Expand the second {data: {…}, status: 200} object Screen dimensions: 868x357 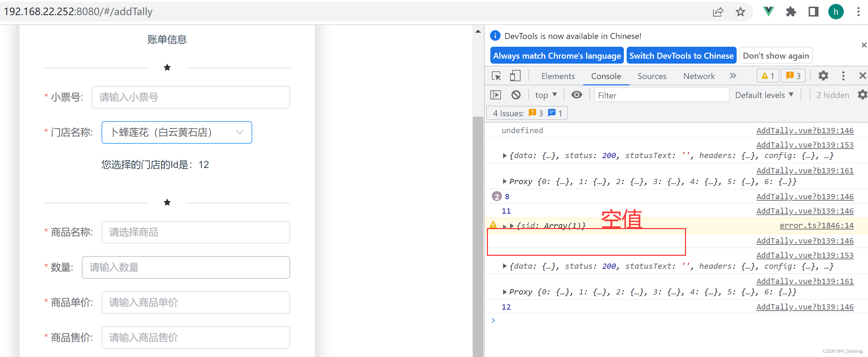point(504,266)
